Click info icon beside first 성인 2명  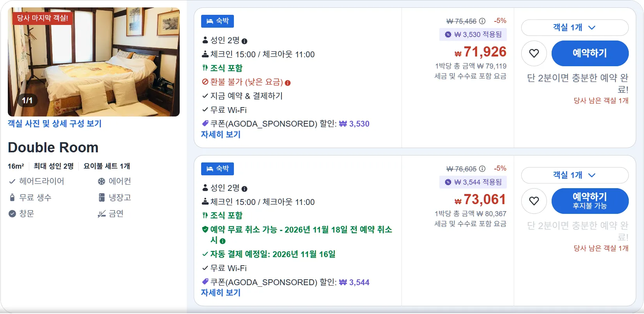coord(244,41)
